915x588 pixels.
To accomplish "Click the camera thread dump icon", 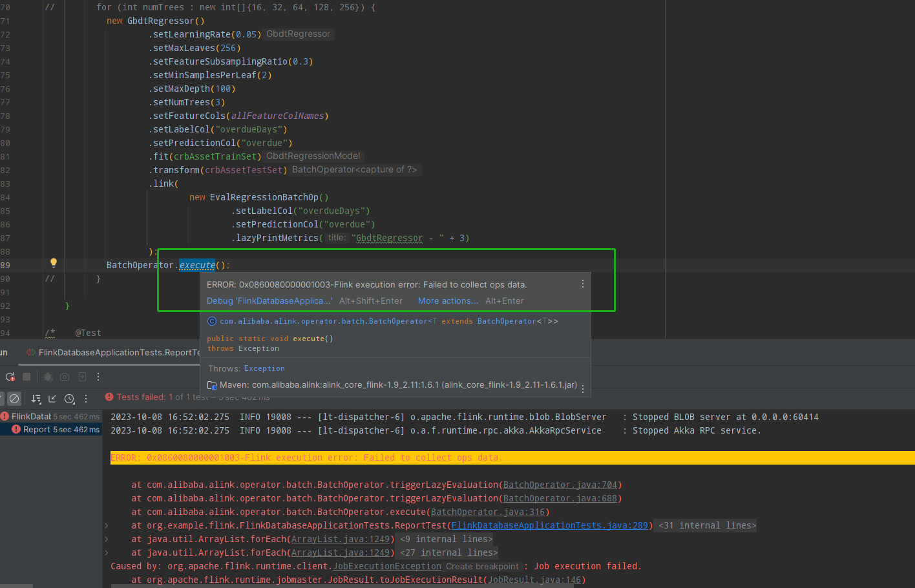I will point(65,377).
